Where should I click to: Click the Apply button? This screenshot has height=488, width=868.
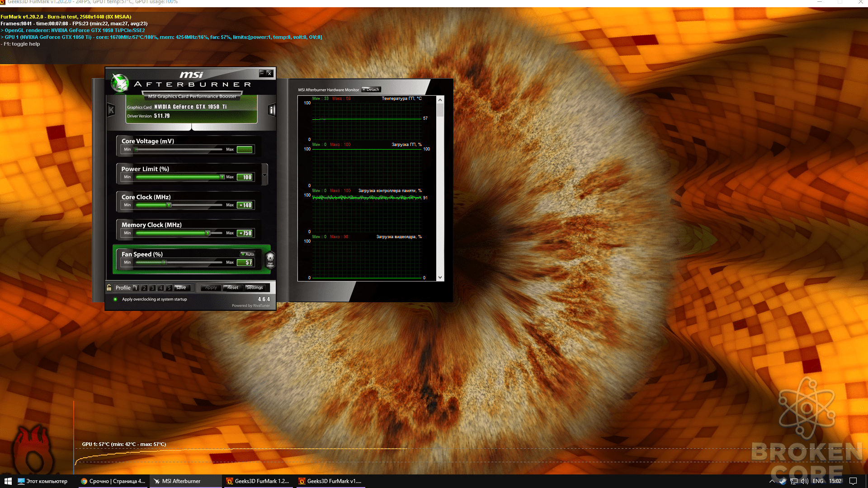point(211,287)
